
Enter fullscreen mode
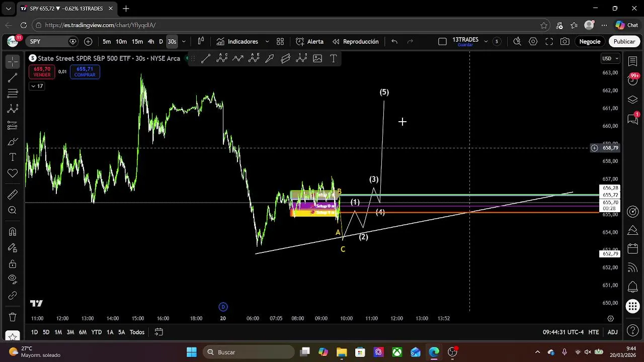point(549,42)
